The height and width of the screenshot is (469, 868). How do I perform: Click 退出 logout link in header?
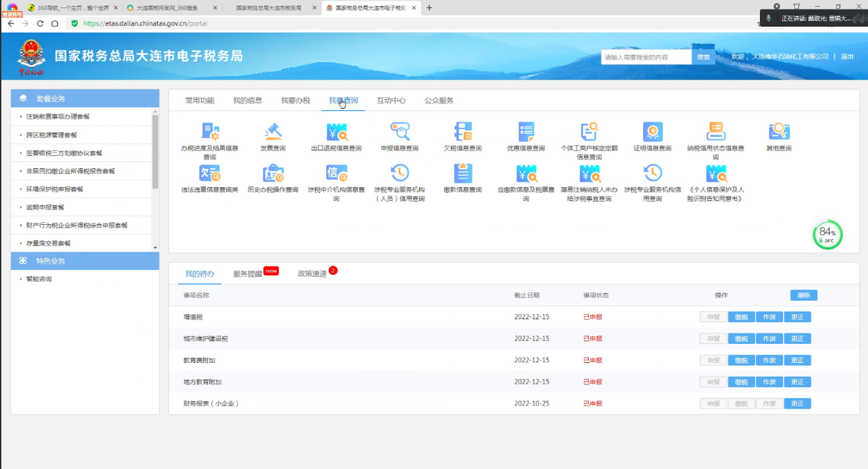click(x=847, y=57)
